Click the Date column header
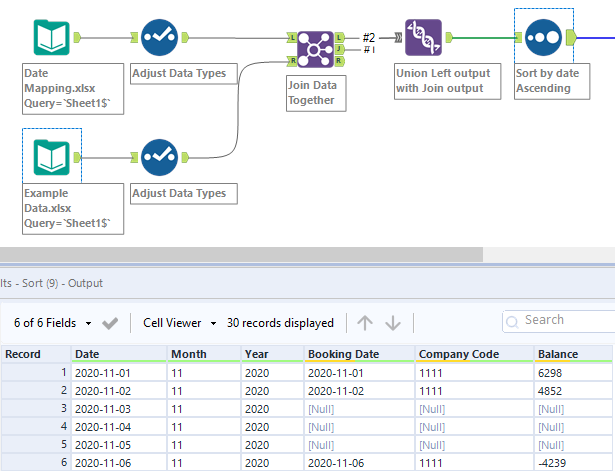Viewport: 615px width, 471px height. tap(119, 354)
